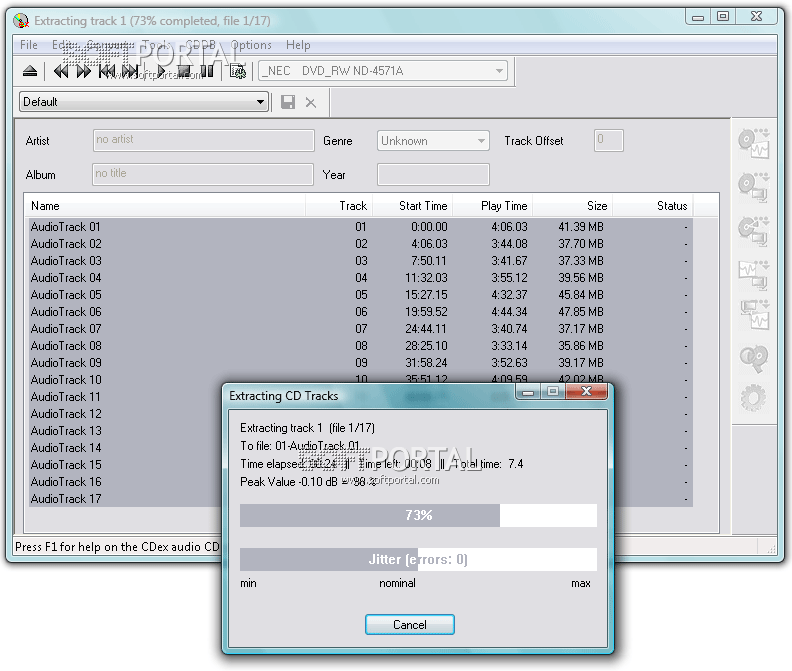Image resolution: width=792 pixels, height=671 pixels.
Task: Click the save profile floppy icon
Action: click(288, 102)
